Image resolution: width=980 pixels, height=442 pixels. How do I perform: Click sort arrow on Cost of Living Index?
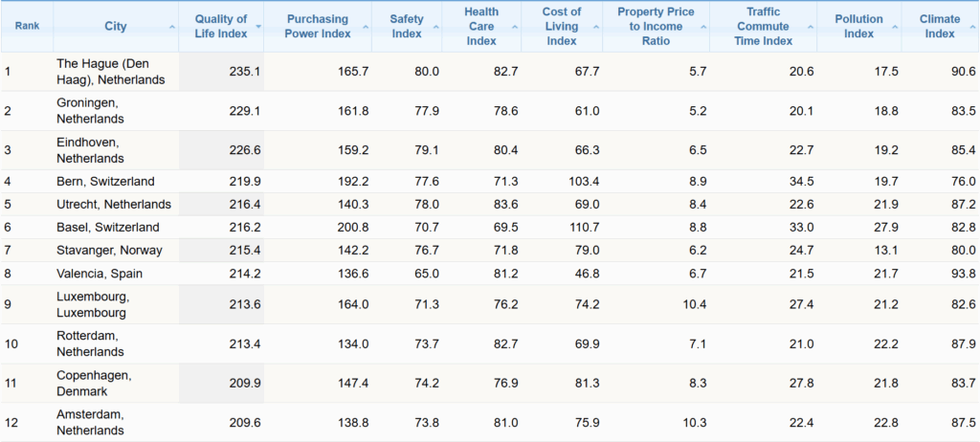point(595,27)
